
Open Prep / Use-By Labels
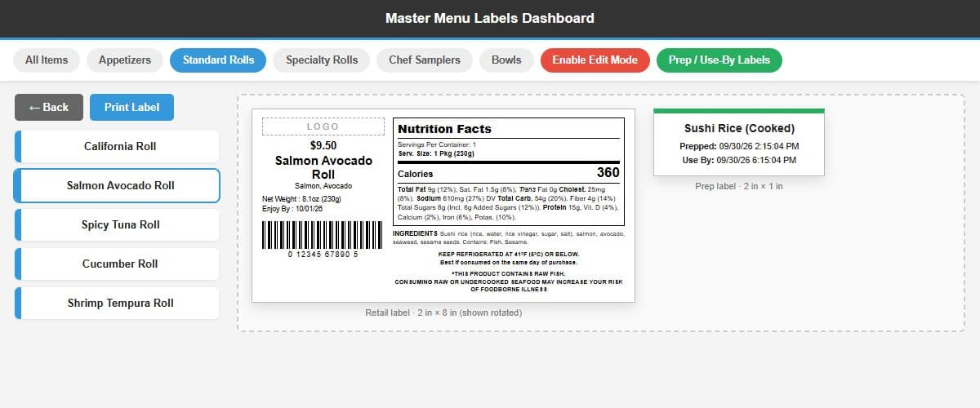point(719,60)
